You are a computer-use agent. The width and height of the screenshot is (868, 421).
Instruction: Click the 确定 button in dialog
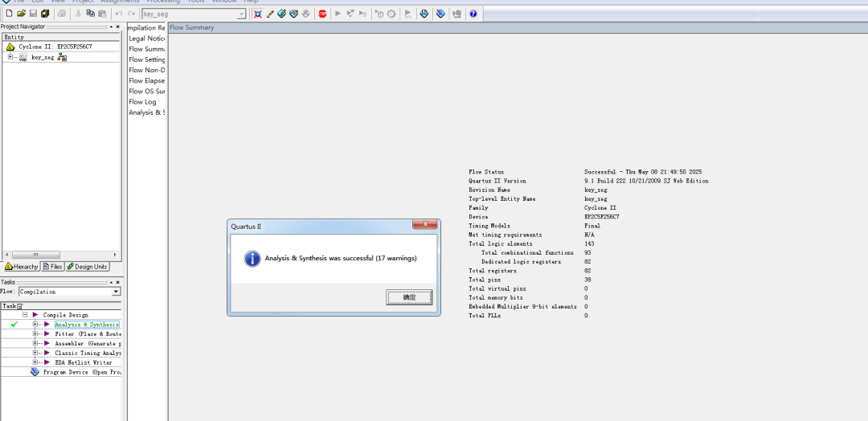pos(409,297)
